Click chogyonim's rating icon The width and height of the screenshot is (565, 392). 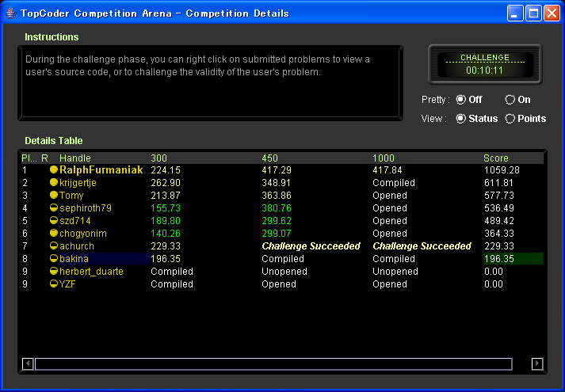click(x=54, y=233)
